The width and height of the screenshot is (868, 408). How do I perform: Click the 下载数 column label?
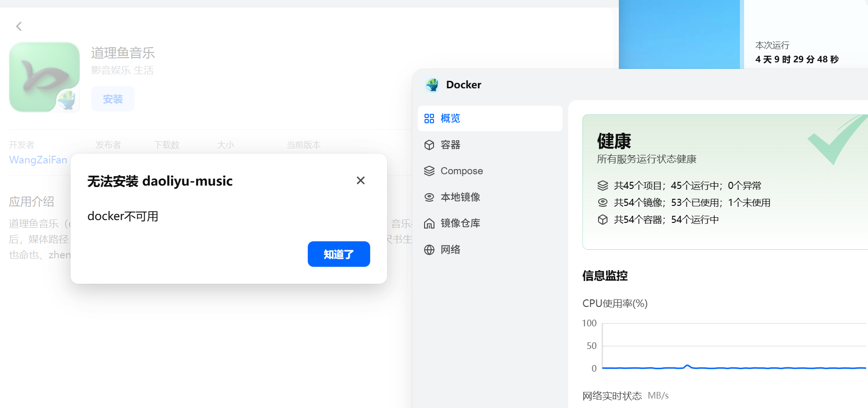pos(167,145)
